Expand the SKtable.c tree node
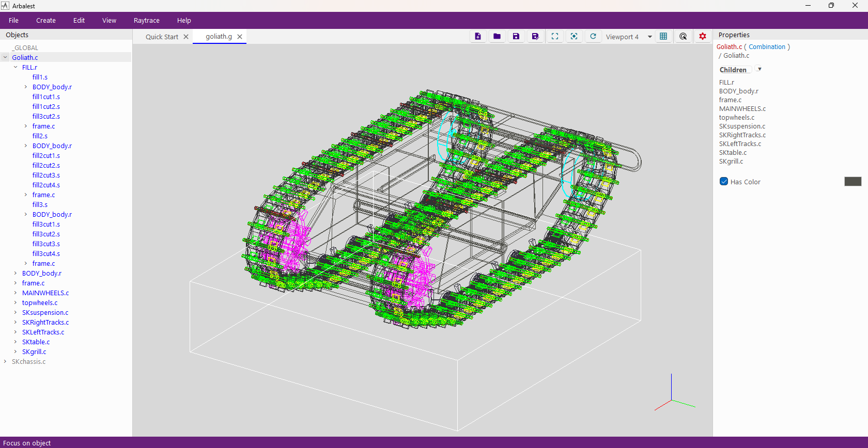 (16, 342)
